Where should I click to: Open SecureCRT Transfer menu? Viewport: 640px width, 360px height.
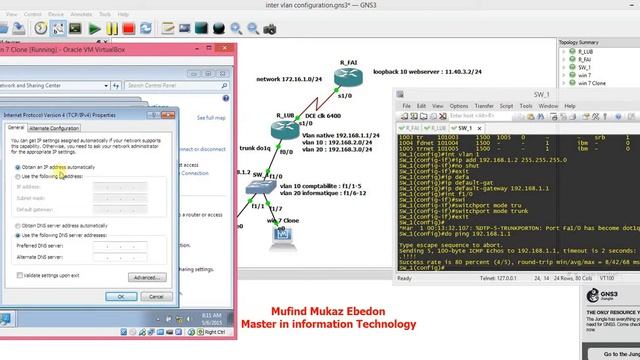point(484,106)
